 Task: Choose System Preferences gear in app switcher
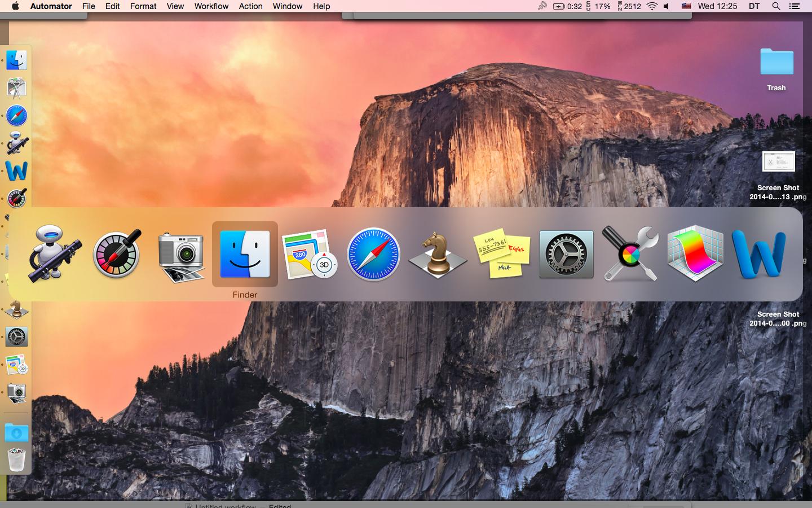click(x=566, y=254)
